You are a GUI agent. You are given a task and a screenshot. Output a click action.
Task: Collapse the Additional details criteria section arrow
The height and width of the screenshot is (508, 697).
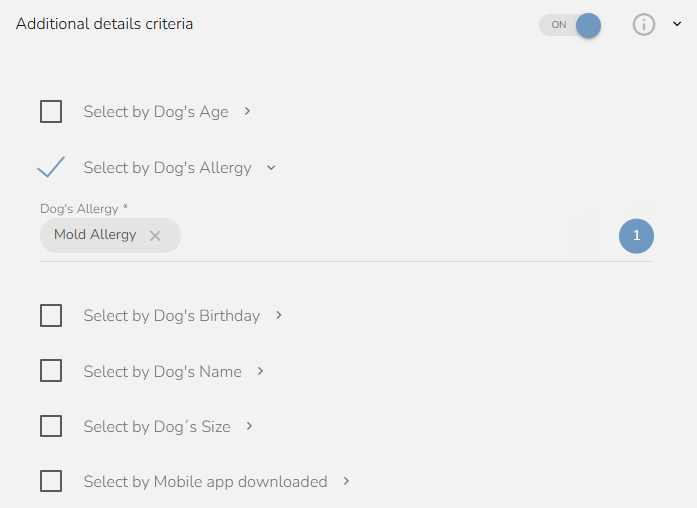click(677, 24)
